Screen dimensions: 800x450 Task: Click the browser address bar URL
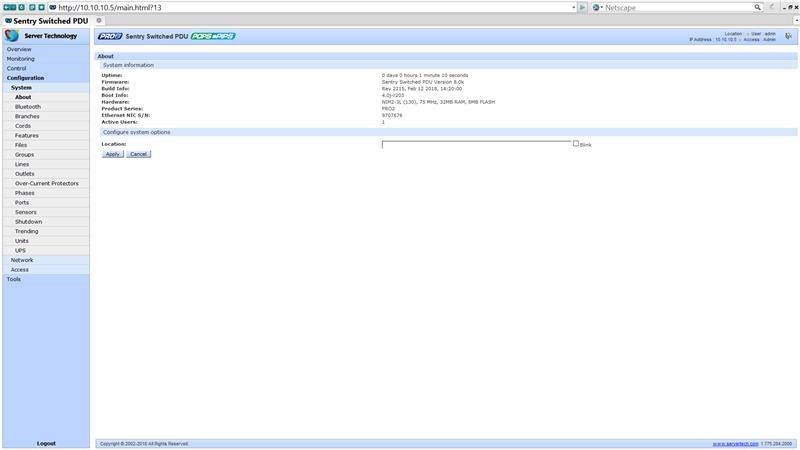[110, 8]
